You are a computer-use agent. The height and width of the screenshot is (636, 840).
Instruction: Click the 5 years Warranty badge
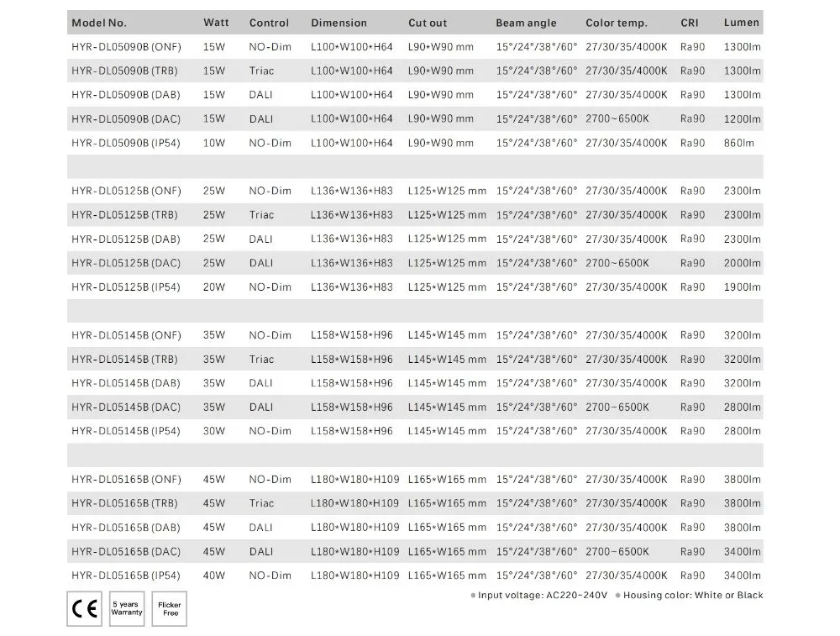point(127,608)
